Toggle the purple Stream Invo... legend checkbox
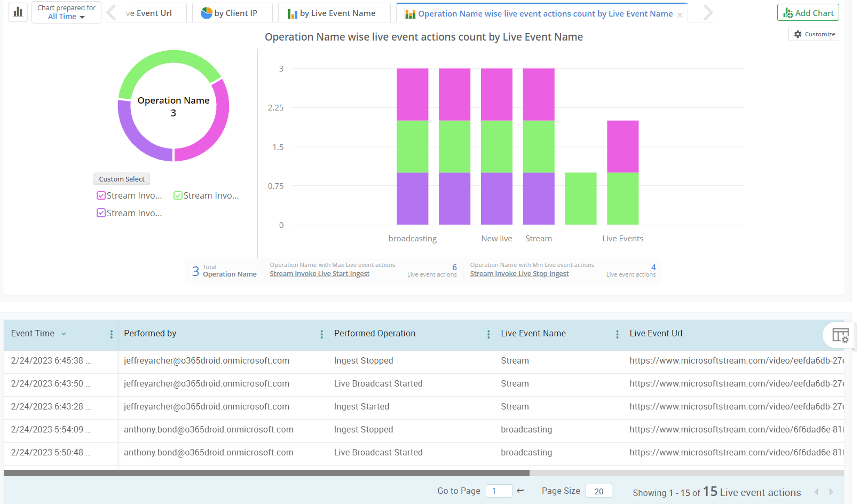This screenshot has width=860, height=504. tap(101, 213)
